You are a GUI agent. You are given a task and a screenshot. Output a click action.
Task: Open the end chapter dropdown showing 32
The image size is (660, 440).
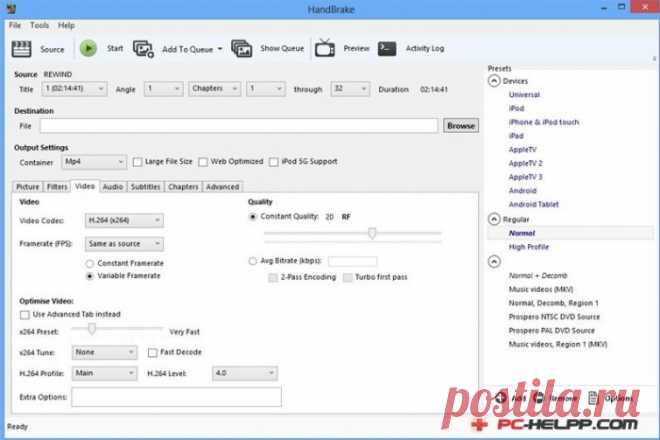(x=350, y=89)
